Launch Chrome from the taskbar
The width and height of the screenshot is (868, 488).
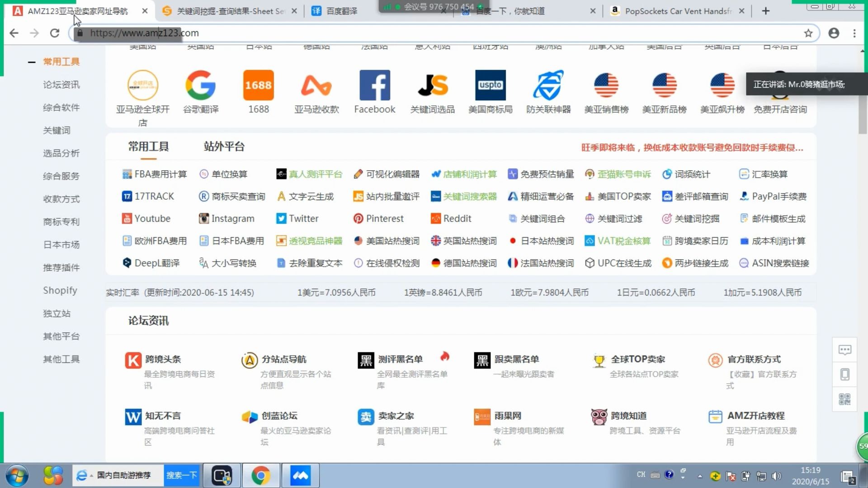tap(261, 475)
